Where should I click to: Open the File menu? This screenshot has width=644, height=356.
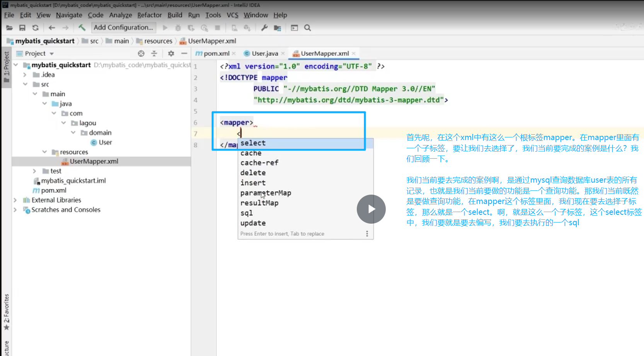coord(9,15)
